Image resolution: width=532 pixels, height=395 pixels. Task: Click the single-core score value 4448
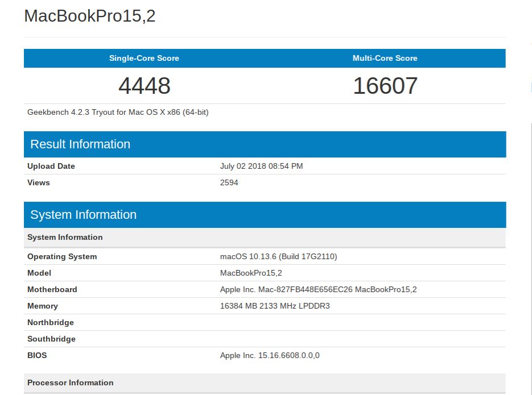pyautogui.click(x=144, y=86)
